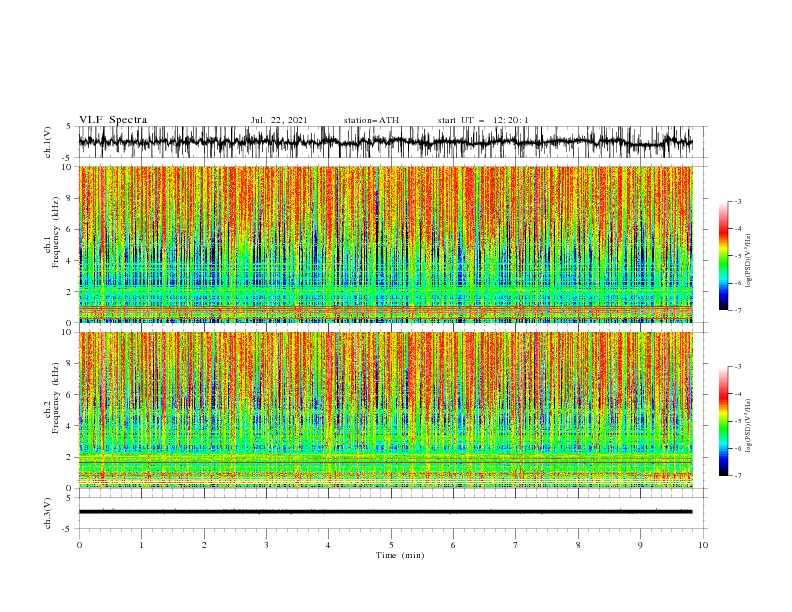The image size is (792, 612).
Task: Click the time axis tick label "1"
Action: 141,545
